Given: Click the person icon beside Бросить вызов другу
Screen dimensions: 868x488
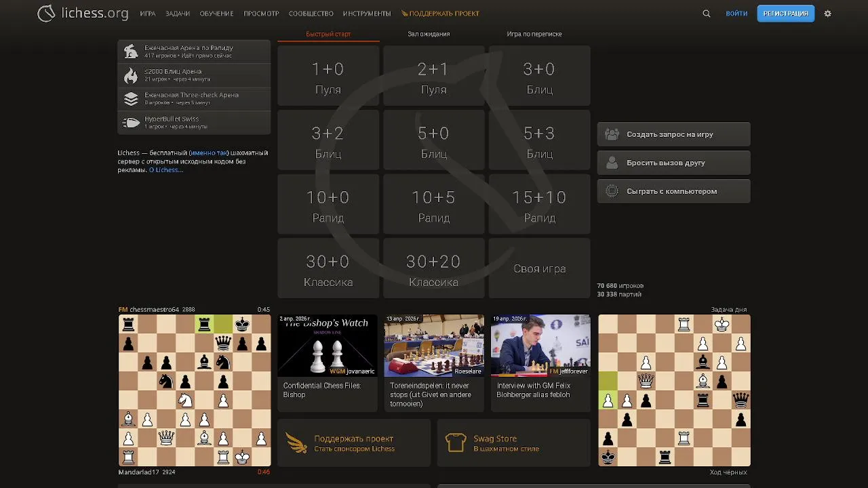Looking at the screenshot, I should (612, 163).
